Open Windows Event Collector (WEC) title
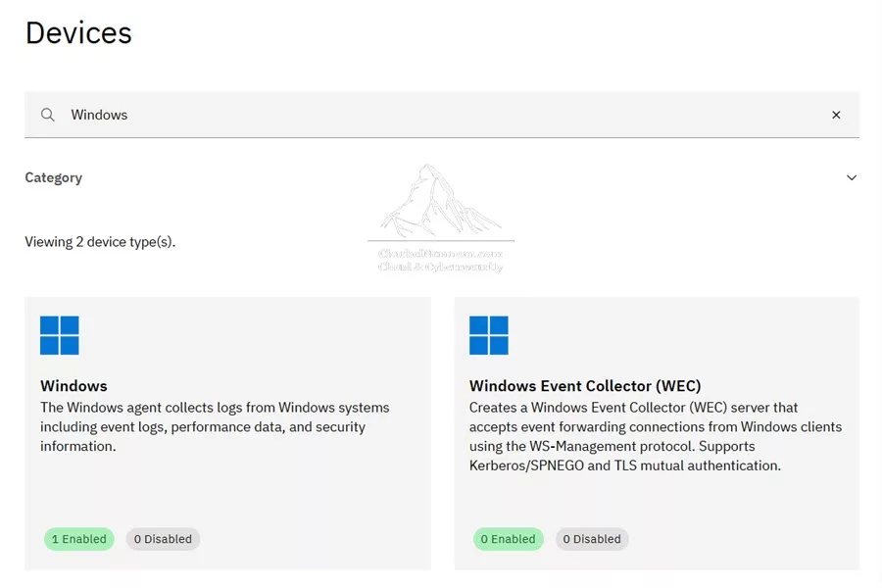Viewport: 882px width, 588px height. (x=585, y=386)
